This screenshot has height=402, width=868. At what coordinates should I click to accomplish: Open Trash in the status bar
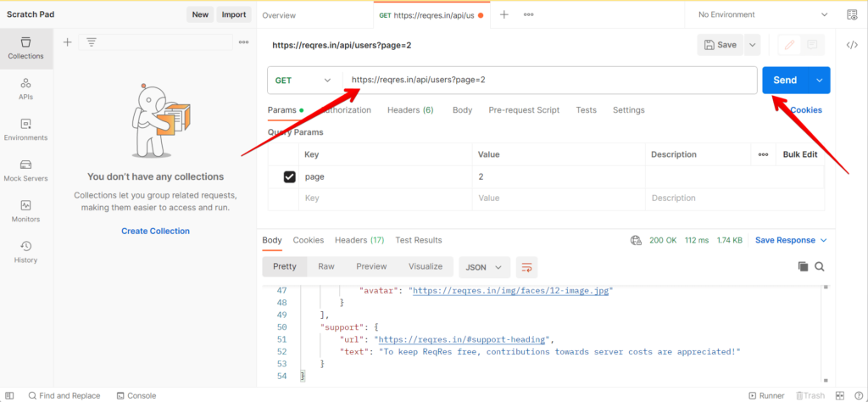[x=810, y=395]
